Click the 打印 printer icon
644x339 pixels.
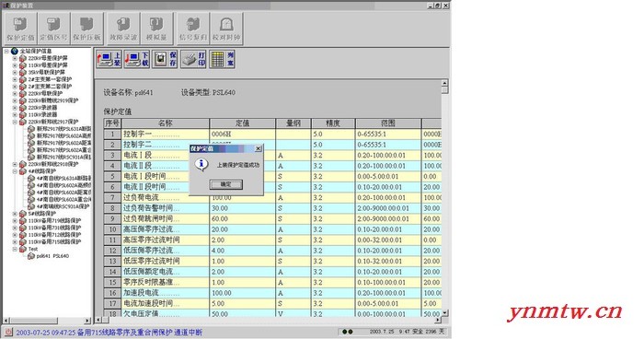[193, 59]
